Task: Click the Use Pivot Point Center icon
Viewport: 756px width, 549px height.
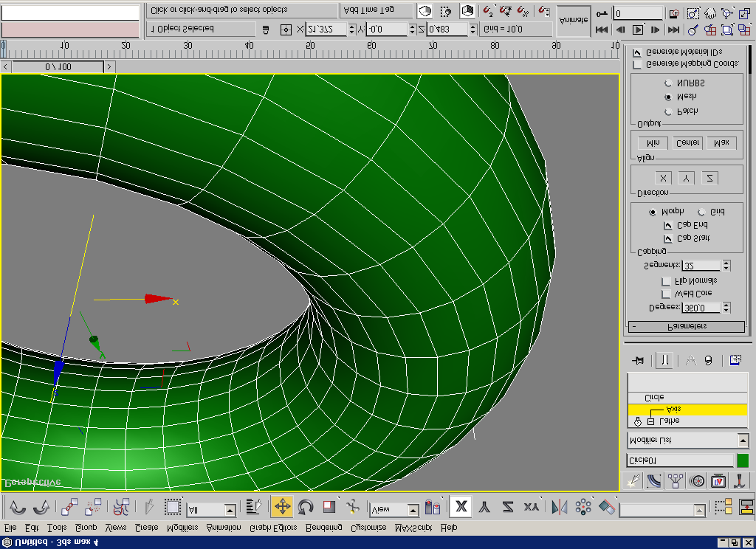Action: tap(433, 507)
